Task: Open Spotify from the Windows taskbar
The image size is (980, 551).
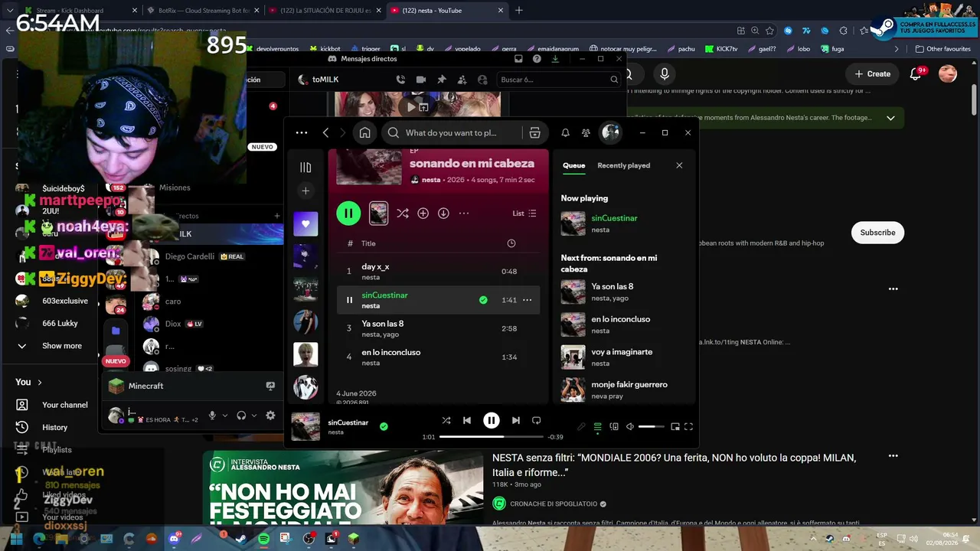Action: [263, 540]
